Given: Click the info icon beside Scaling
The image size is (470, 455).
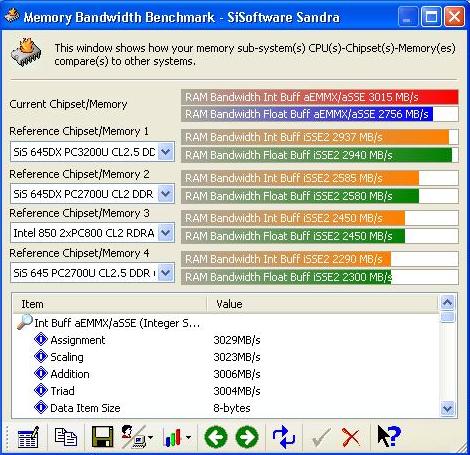Looking at the screenshot, I should pos(41,356).
